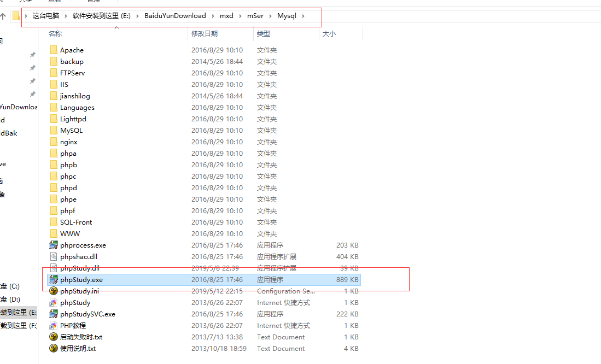Open the Apache folder icon
The image size is (601, 364).
click(54, 50)
